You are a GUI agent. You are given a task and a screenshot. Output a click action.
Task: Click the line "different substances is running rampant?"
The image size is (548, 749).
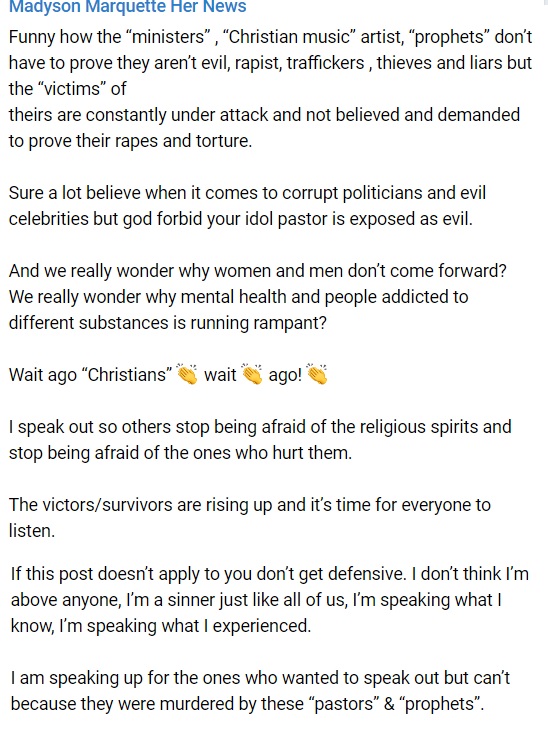tap(167, 322)
